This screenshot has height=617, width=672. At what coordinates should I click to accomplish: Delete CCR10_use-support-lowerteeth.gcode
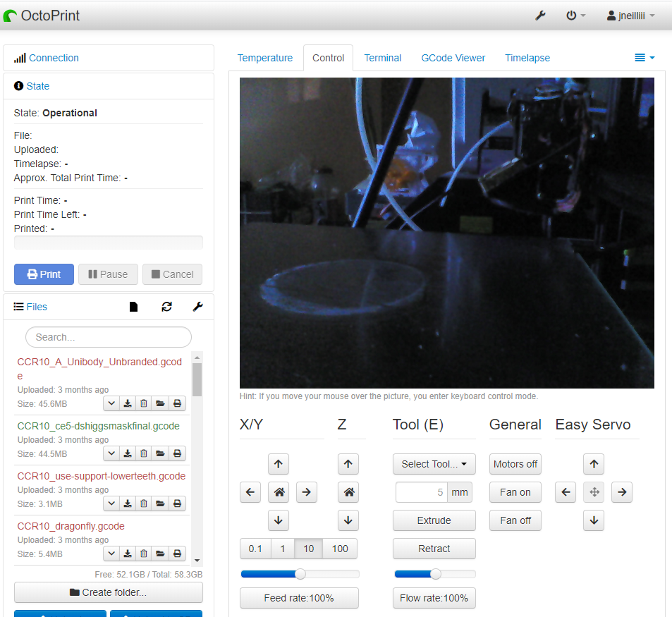[144, 504]
